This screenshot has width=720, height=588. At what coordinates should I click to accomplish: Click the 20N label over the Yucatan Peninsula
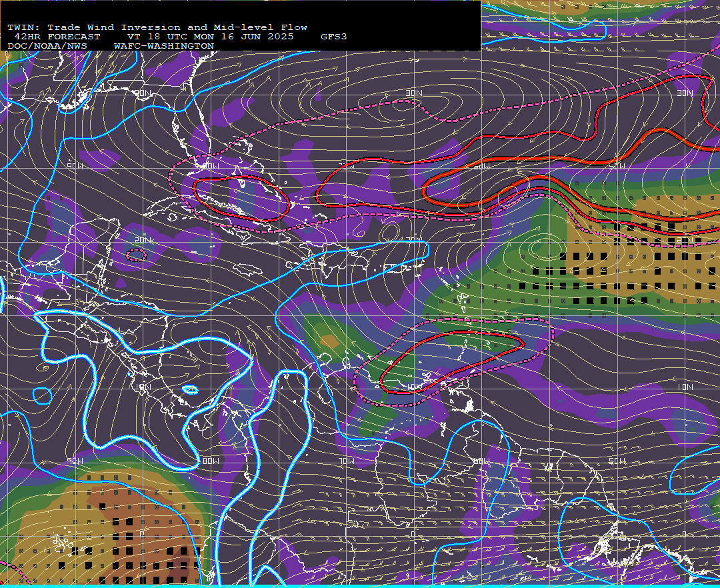tap(143, 240)
